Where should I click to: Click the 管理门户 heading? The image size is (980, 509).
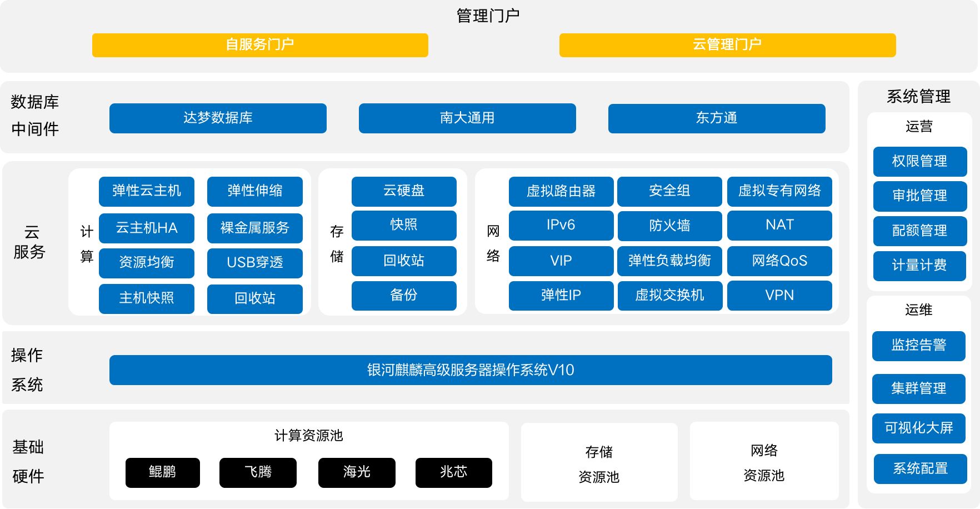point(488,16)
